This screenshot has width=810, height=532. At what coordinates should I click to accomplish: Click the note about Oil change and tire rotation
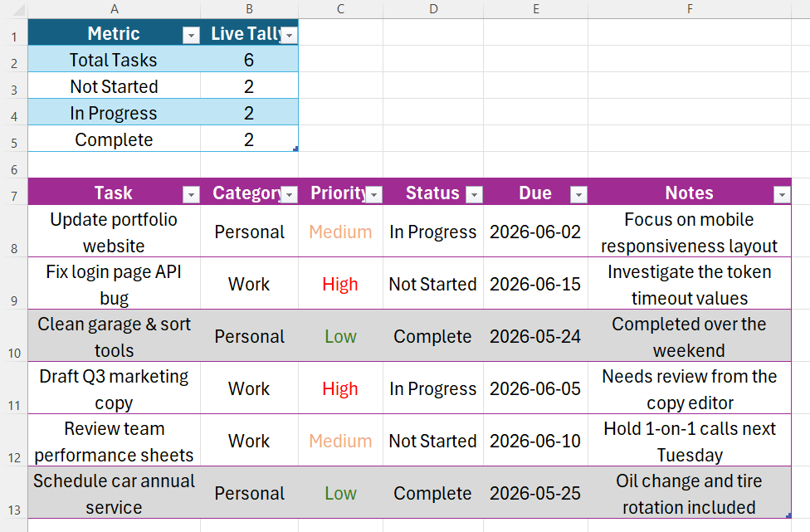click(x=690, y=493)
